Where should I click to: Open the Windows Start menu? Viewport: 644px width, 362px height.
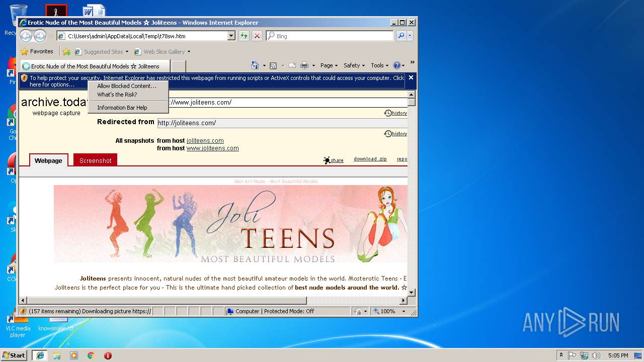(14, 355)
